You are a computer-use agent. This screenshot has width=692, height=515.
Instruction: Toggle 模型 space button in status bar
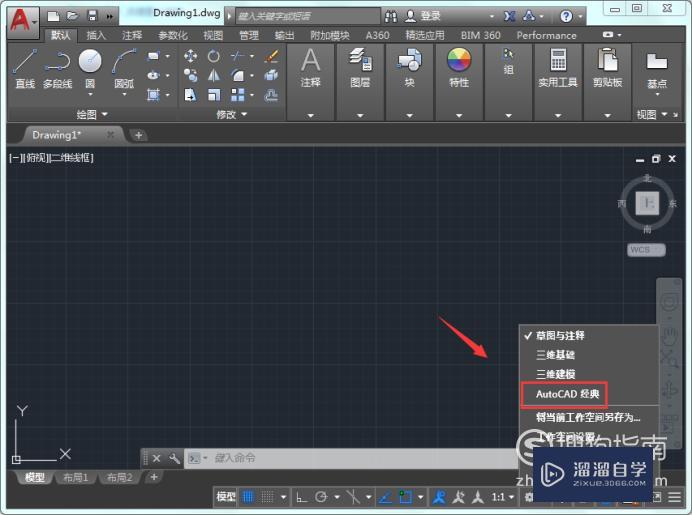(x=226, y=497)
